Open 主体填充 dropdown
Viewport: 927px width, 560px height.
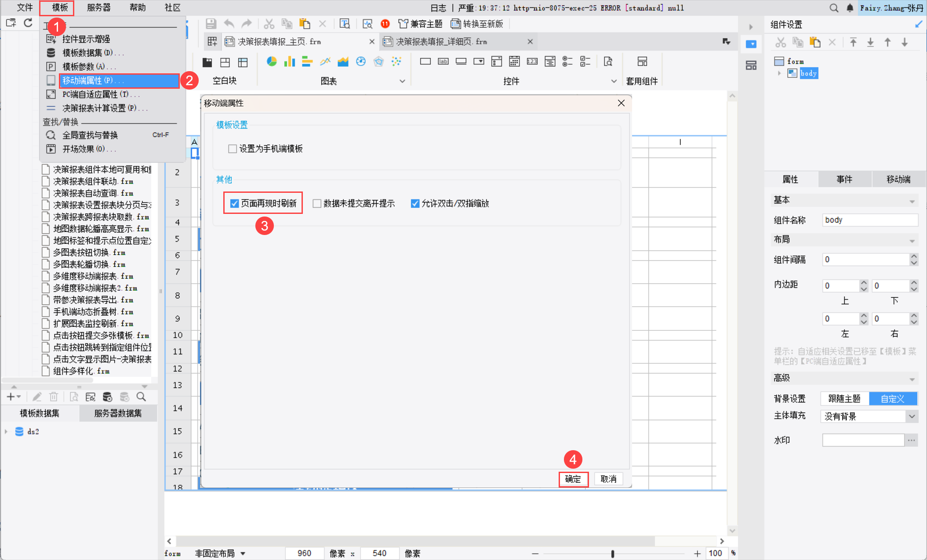point(912,416)
